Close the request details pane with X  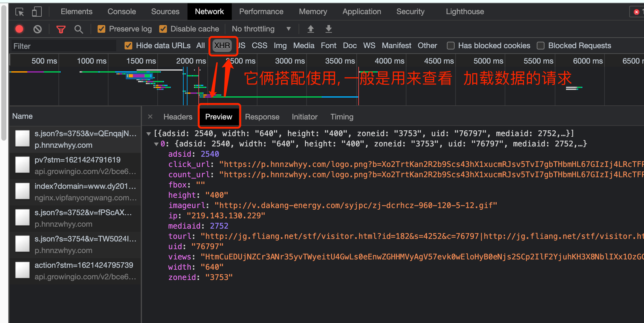[150, 117]
